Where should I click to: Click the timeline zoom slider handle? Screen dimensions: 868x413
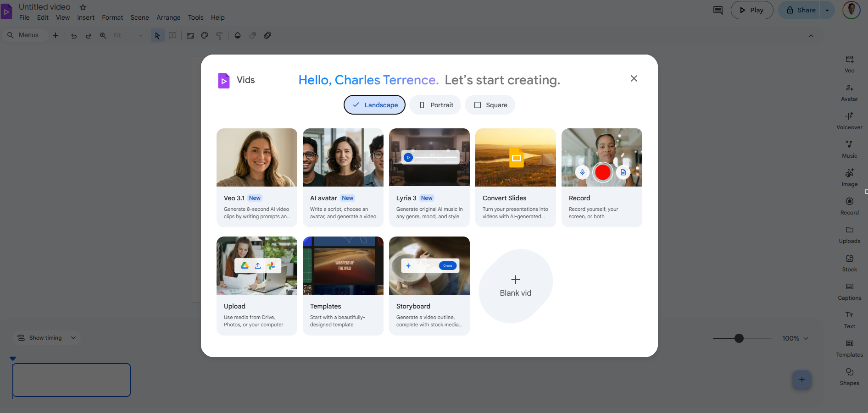click(739, 338)
